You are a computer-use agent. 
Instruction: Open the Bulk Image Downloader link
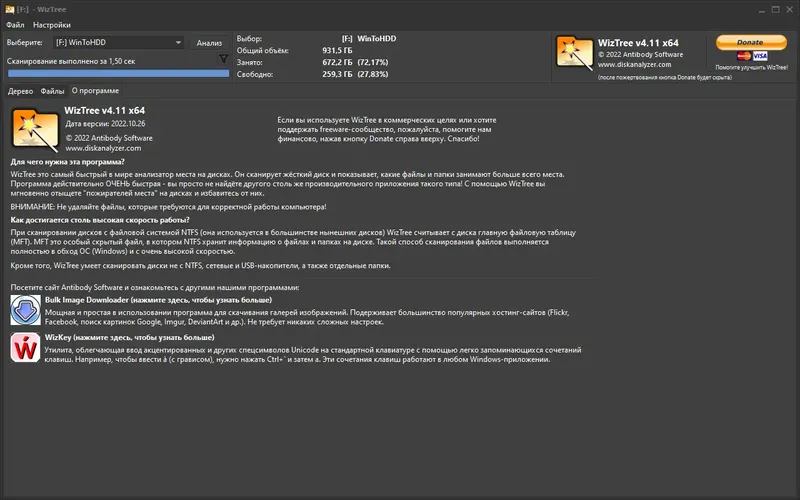(x=158, y=300)
